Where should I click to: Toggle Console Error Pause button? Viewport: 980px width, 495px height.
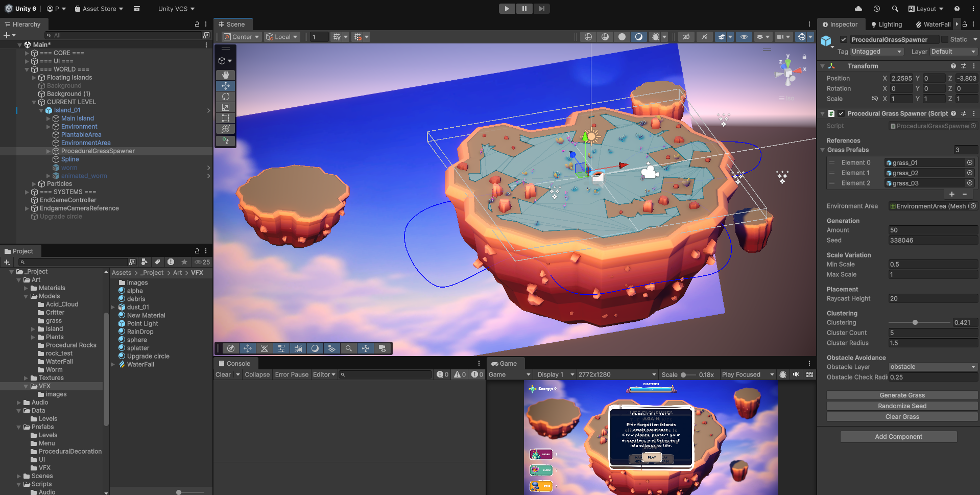292,374
